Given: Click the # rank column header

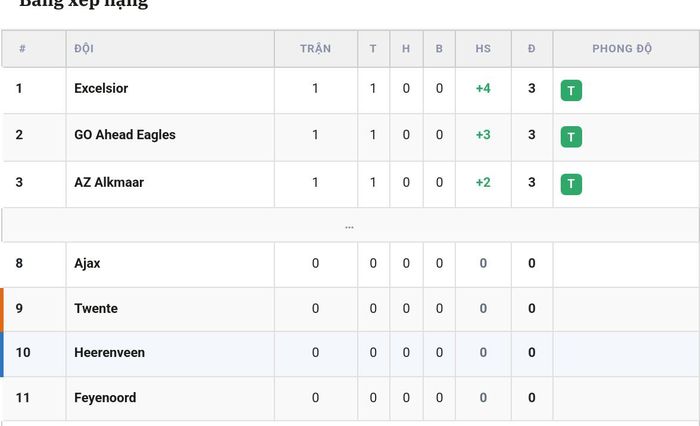Looking at the screenshot, I should (22, 48).
